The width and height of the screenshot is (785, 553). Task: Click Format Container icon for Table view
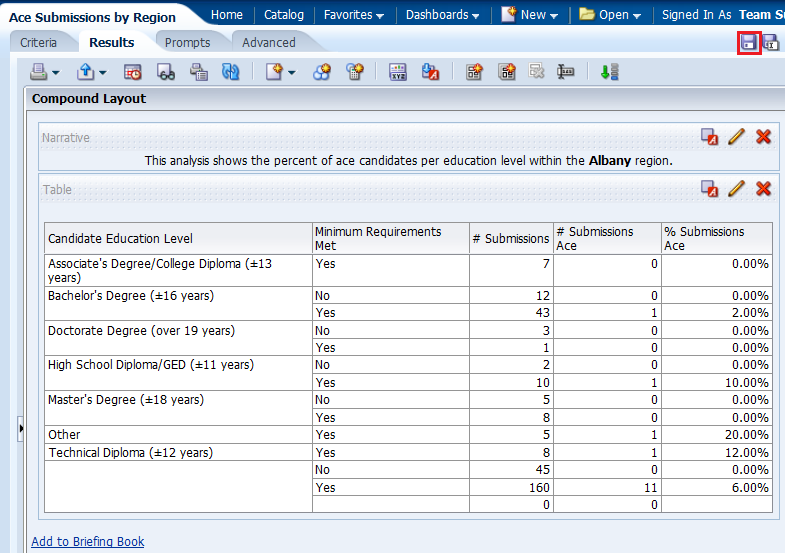pyautogui.click(x=709, y=189)
